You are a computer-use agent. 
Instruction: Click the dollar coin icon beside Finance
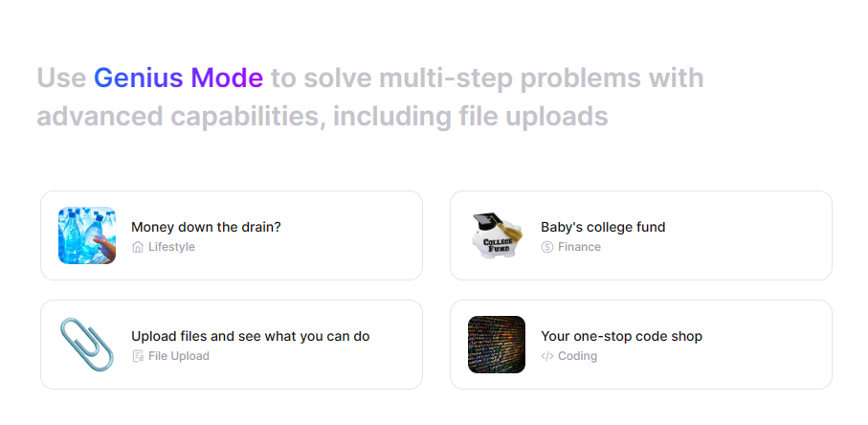coord(547,247)
